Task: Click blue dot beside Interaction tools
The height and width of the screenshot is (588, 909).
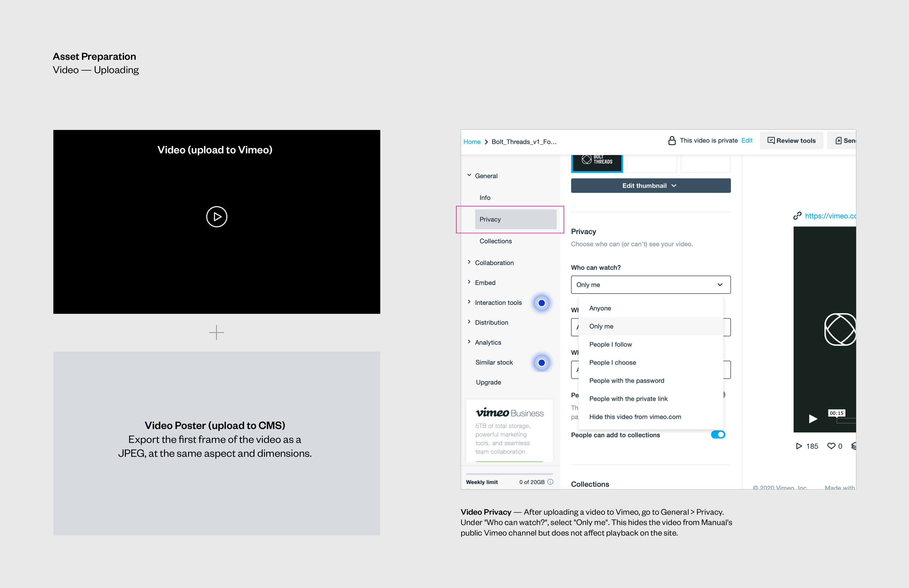Action: [x=541, y=303]
